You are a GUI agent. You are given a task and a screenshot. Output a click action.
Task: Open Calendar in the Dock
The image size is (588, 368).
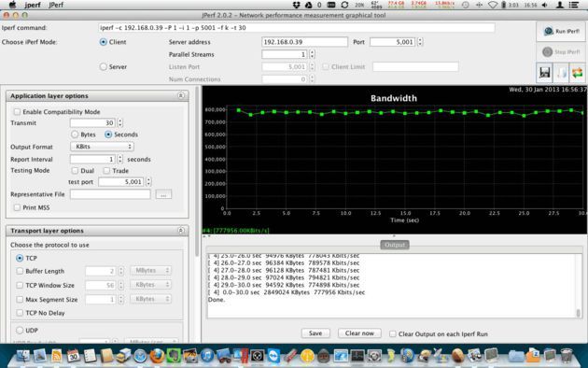73,355
